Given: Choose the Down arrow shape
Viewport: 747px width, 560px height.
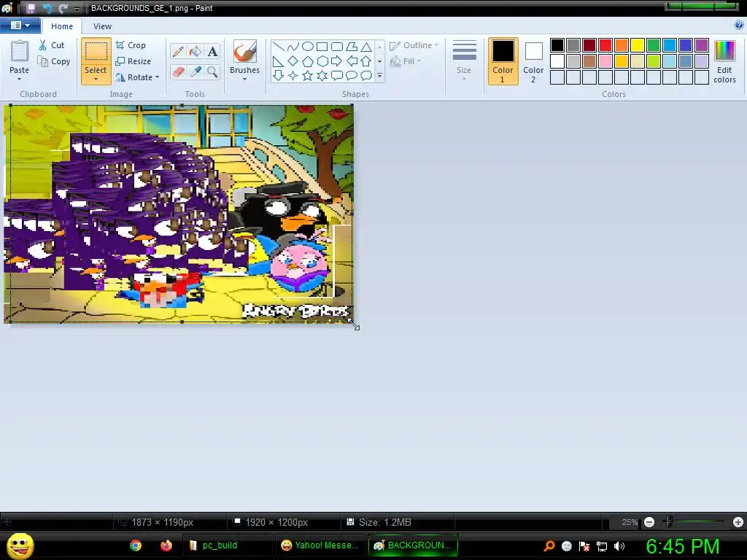Looking at the screenshot, I should [279, 75].
